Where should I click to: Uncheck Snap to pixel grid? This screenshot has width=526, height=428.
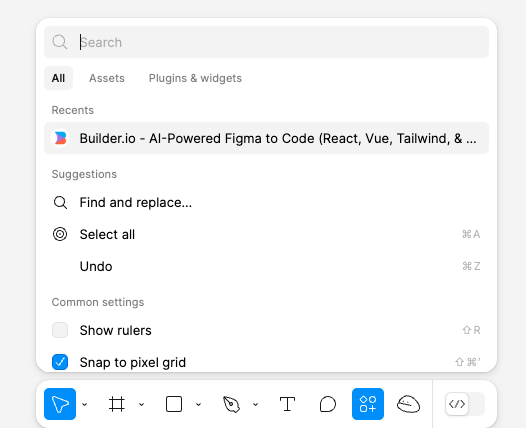60,362
